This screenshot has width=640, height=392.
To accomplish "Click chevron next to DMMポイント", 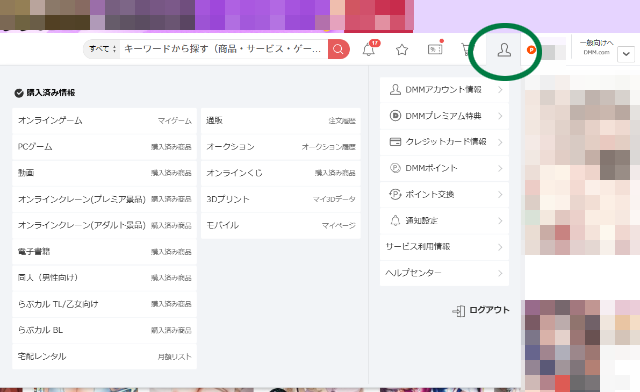I will 500,168.
